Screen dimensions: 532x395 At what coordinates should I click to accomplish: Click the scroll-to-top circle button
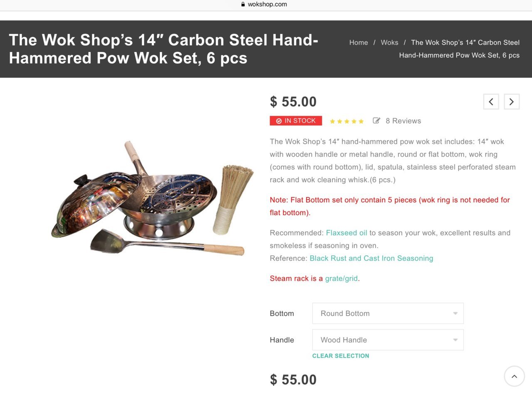pos(514,376)
